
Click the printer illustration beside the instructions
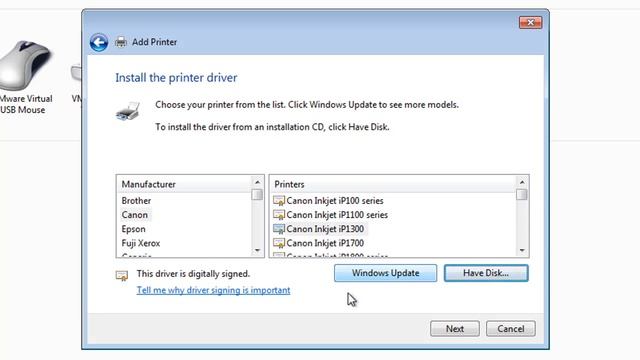click(x=128, y=111)
